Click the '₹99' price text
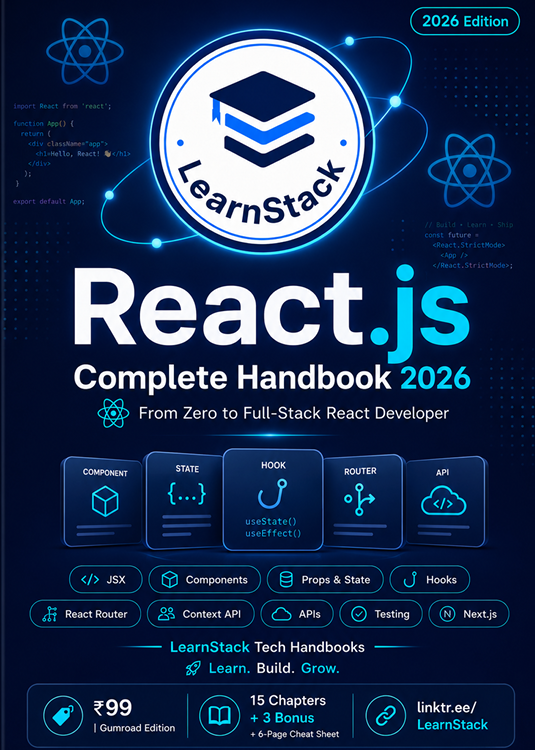Screen dimensions: 535x750 point(112,708)
